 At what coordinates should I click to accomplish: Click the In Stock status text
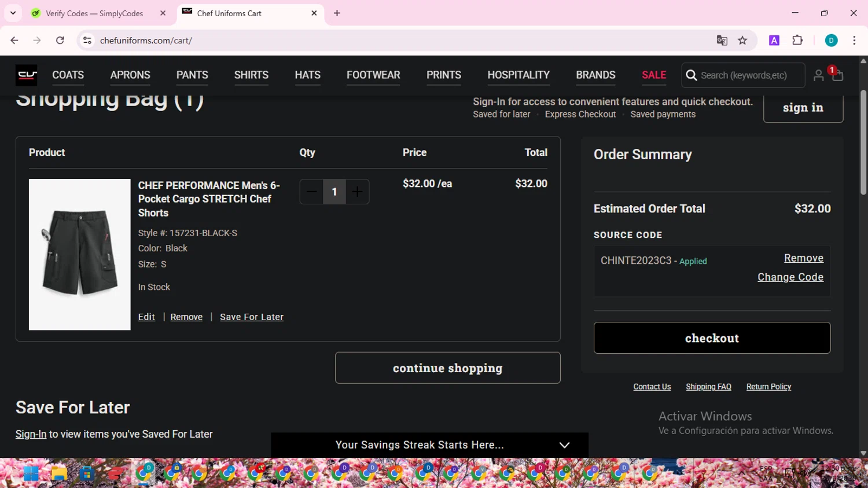pyautogui.click(x=154, y=287)
